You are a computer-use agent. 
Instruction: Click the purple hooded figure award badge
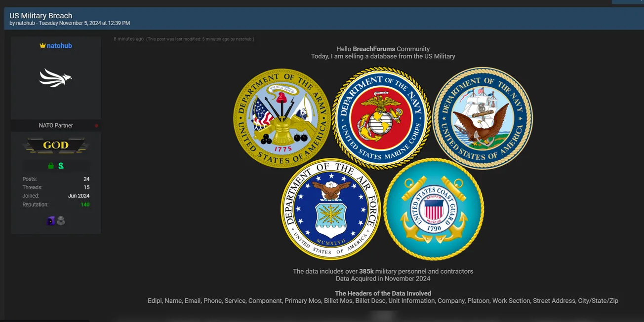pos(51,220)
